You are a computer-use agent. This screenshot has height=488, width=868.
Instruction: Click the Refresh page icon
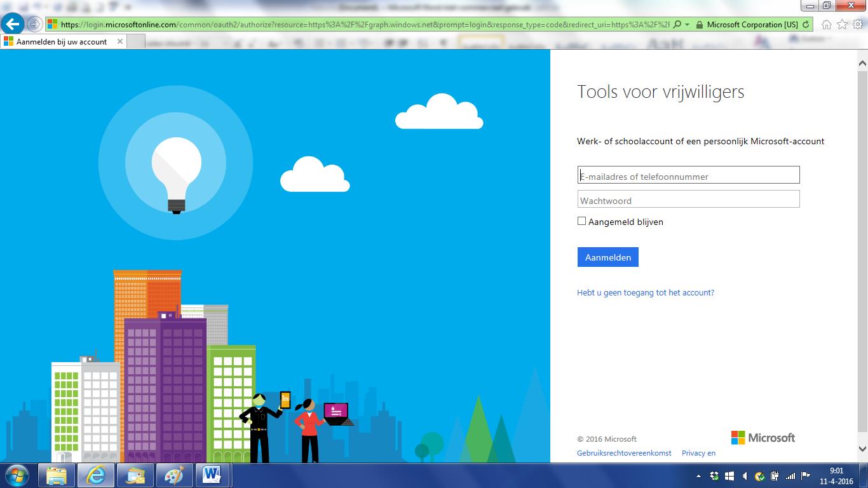[806, 25]
